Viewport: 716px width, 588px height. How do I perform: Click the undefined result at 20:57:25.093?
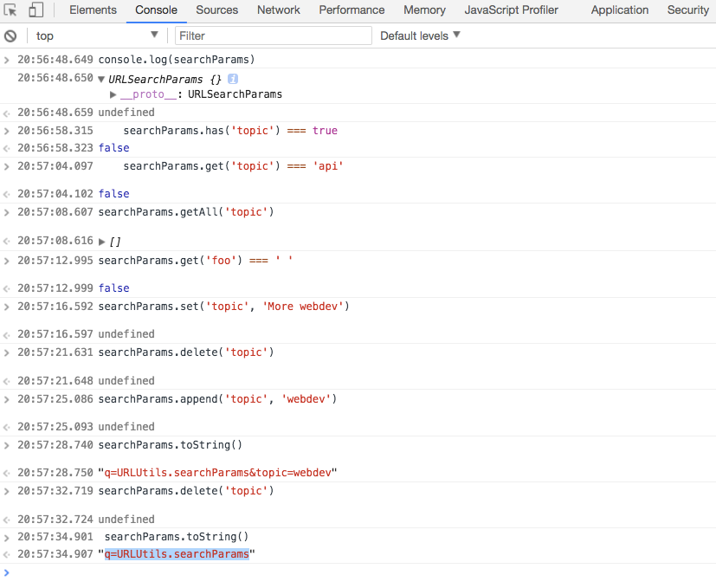point(126,427)
